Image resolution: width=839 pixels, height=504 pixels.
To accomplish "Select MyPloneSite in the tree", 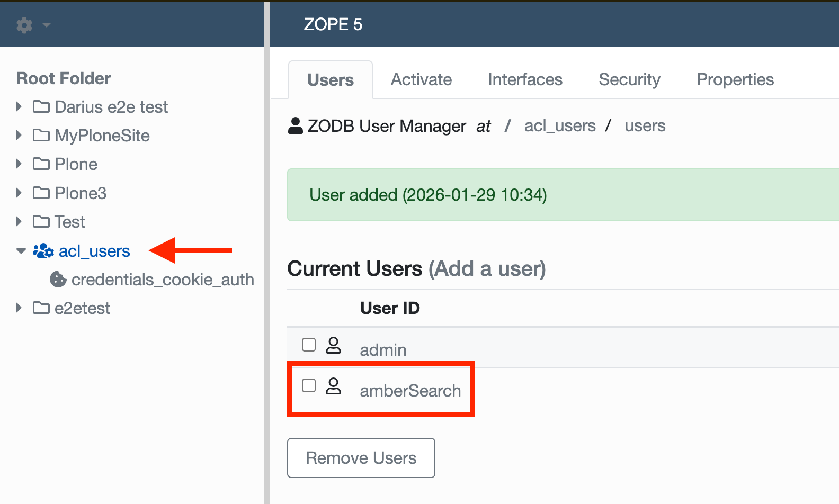I will (102, 136).
